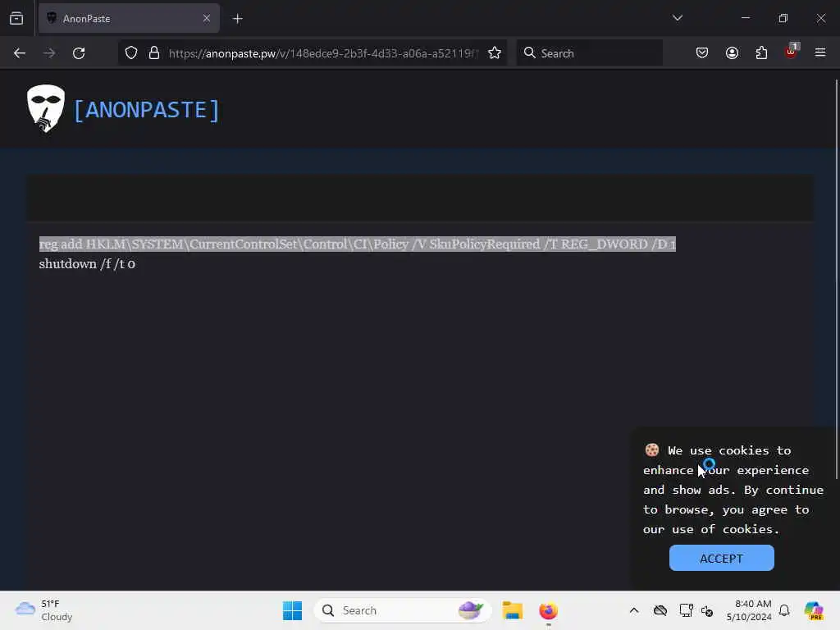This screenshot has height=630, width=840.
Task: Click the Firefox icon in the taskbar
Action: [548, 610]
